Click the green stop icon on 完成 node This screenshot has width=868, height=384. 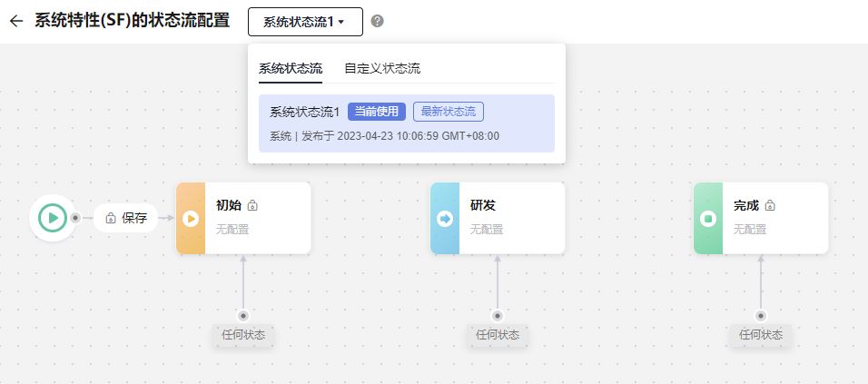click(708, 218)
